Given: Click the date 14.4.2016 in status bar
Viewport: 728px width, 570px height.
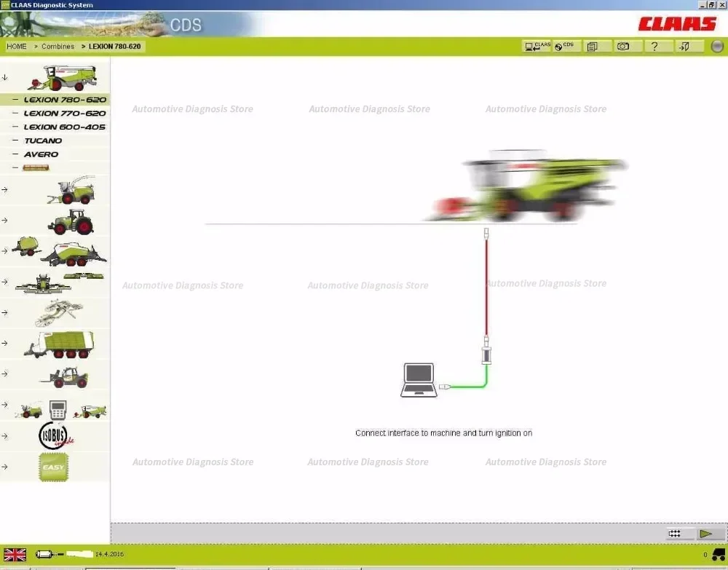Looking at the screenshot, I should [110, 554].
